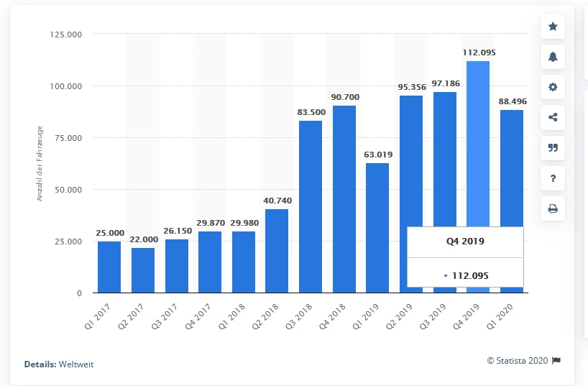Click the share icon
This screenshot has width=588, height=386.
tap(552, 117)
